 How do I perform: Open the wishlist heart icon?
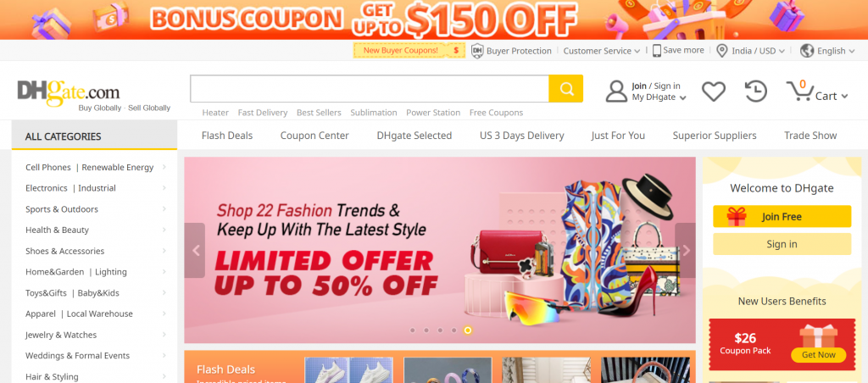(x=714, y=92)
